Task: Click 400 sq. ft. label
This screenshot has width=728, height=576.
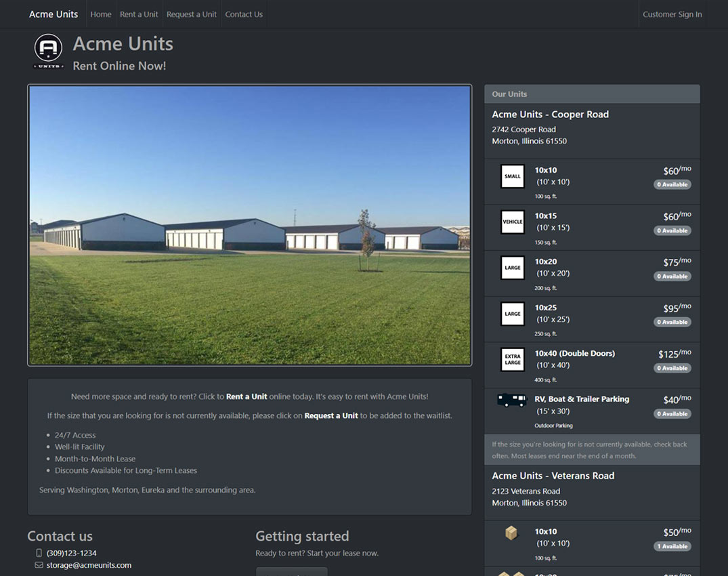Action: [546, 379]
